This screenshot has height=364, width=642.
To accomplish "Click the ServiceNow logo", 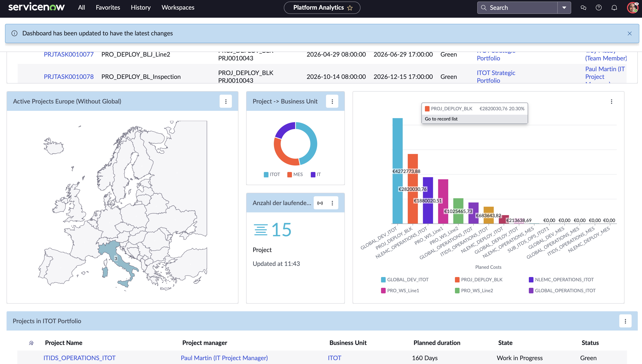I will click(37, 7).
